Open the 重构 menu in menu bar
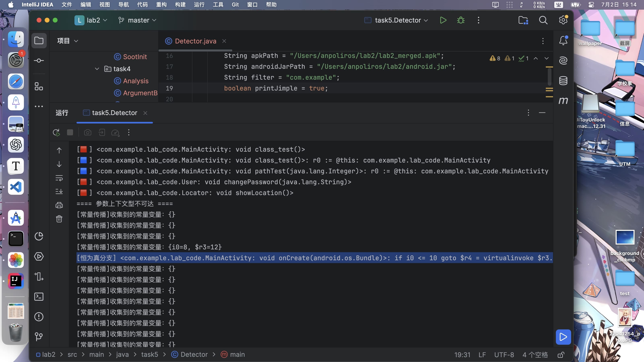The width and height of the screenshot is (644, 362). click(x=161, y=4)
